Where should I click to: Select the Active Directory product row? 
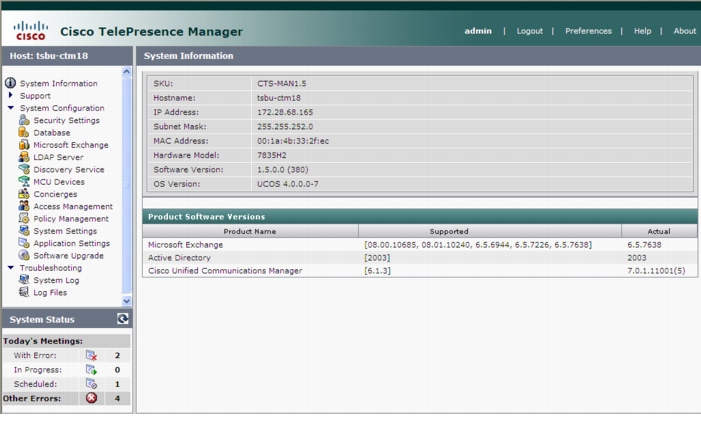(x=420, y=258)
